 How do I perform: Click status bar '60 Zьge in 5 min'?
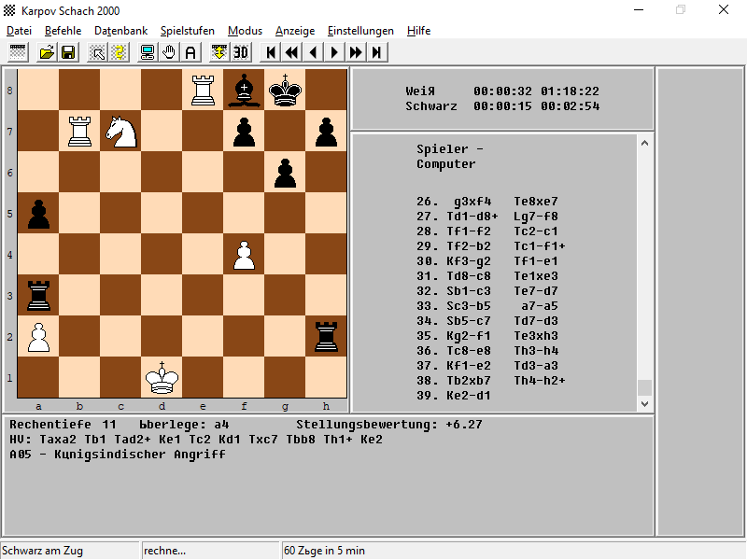tap(324, 551)
